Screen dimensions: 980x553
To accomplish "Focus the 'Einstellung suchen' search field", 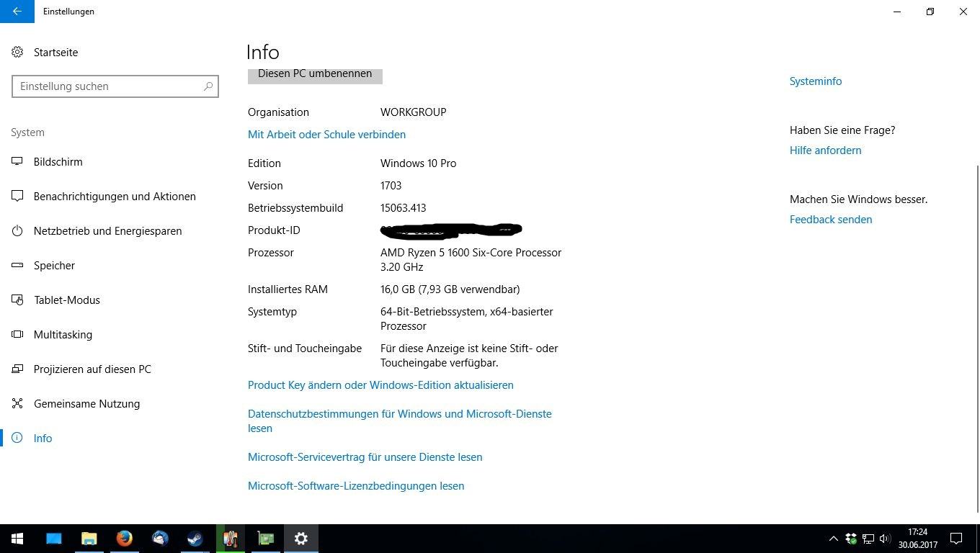I will [x=115, y=86].
